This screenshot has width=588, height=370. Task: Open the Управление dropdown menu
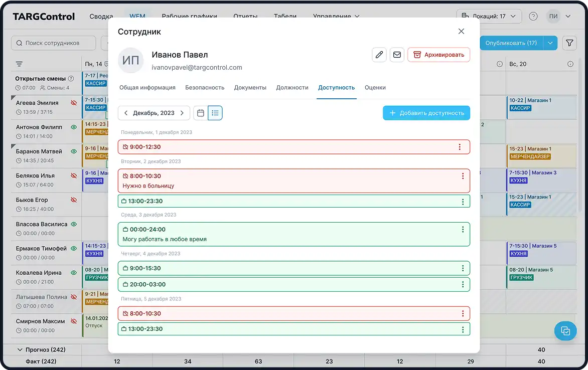click(x=336, y=16)
